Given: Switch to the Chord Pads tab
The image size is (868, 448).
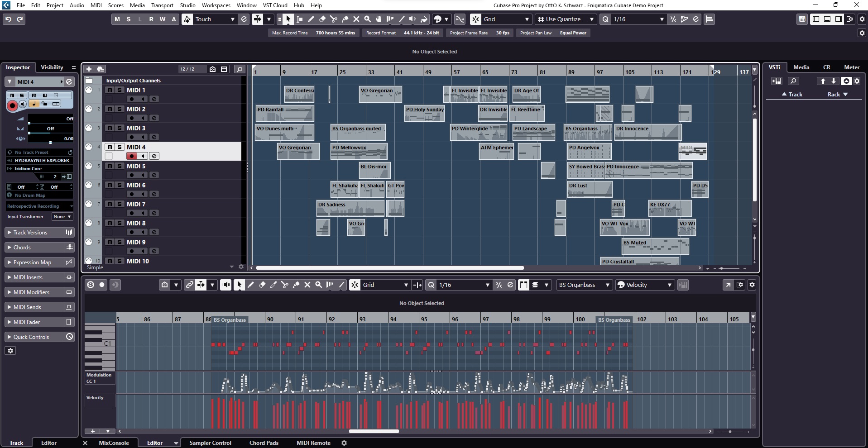Looking at the screenshot, I should coord(264,443).
